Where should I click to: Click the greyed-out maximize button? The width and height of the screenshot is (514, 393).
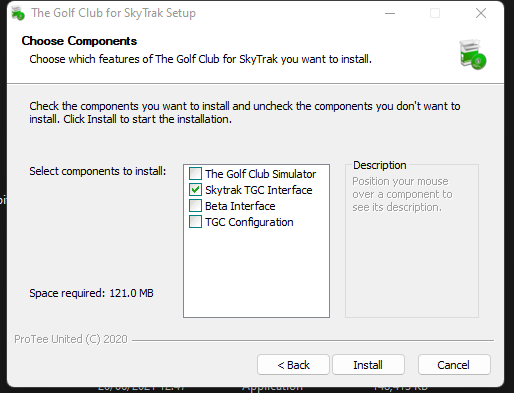435,13
